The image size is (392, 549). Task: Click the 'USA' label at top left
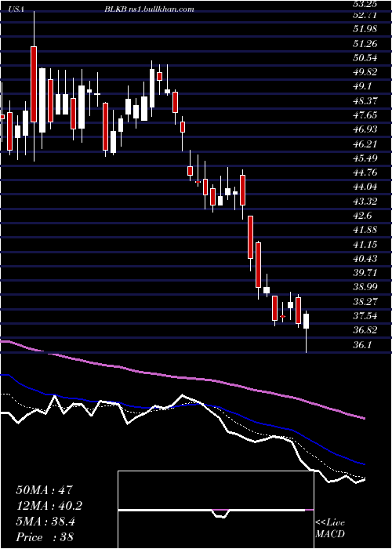pyautogui.click(x=16, y=9)
